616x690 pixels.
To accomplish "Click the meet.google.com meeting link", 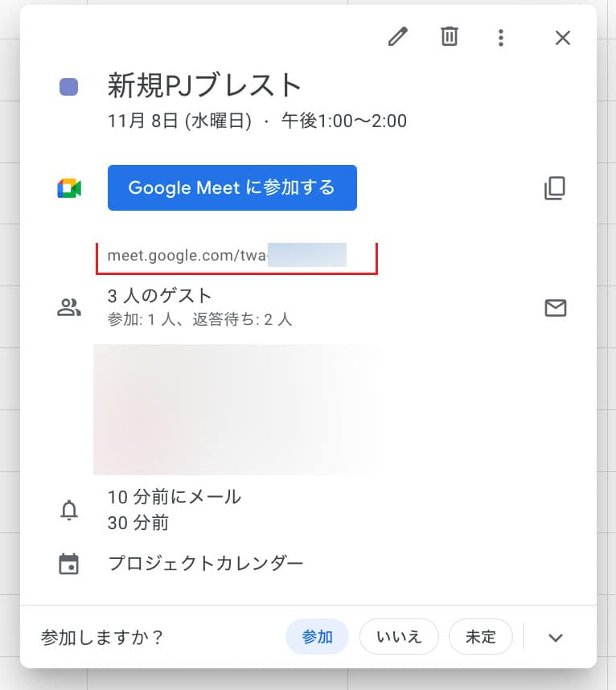I will pyautogui.click(x=225, y=256).
